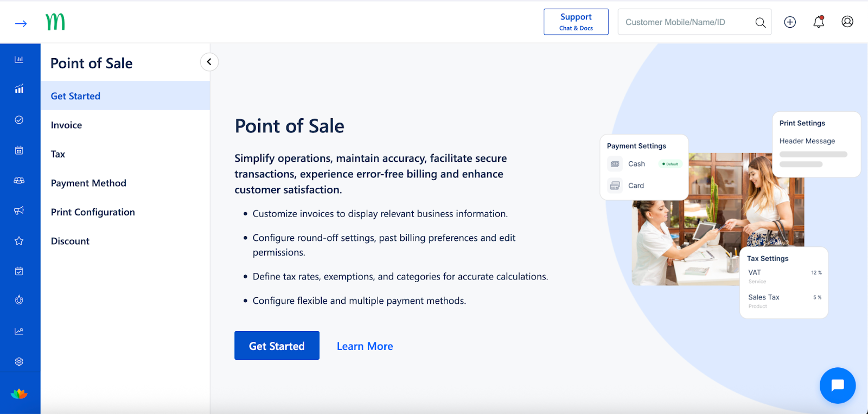The width and height of the screenshot is (868, 414).
Task: Open the settings gear sidebar icon
Action: click(x=19, y=361)
